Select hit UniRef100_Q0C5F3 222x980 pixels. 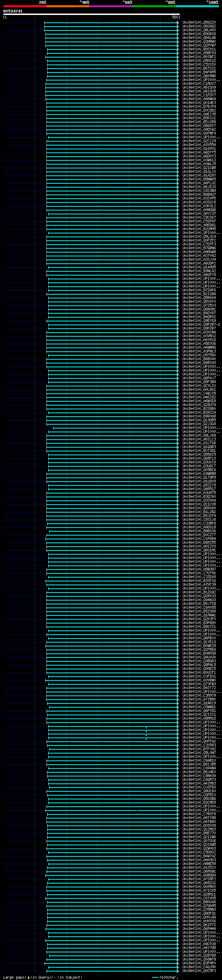[199, 971]
